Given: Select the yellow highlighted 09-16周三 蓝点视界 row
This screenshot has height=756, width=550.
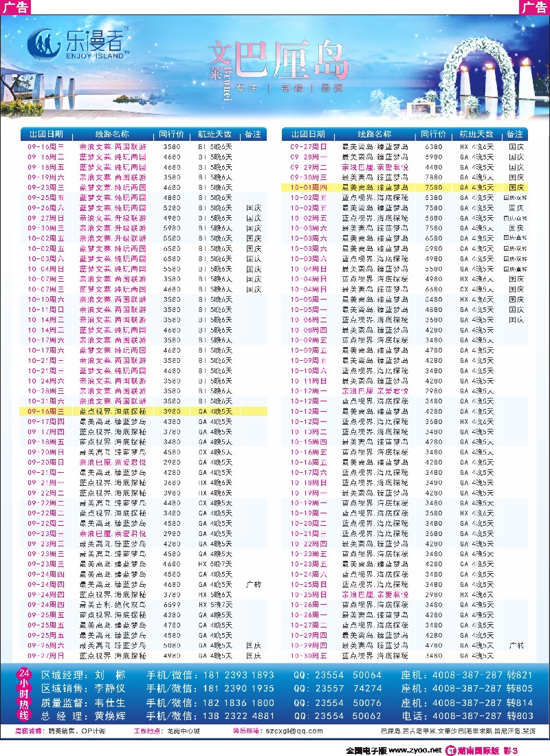Looking at the screenshot, I should 143,411.
